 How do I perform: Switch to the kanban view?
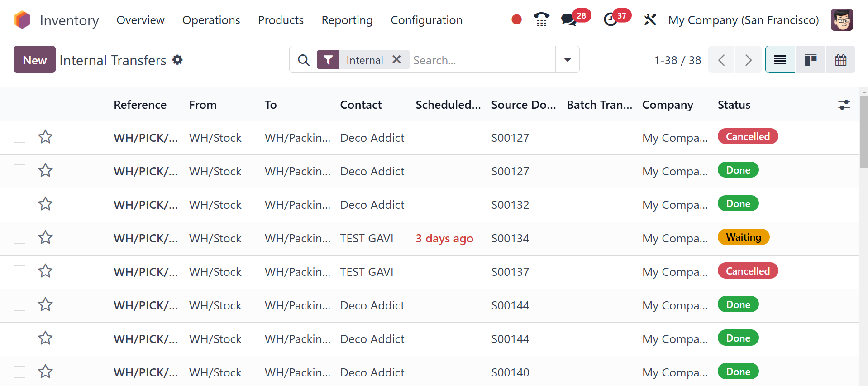pos(810,60)
